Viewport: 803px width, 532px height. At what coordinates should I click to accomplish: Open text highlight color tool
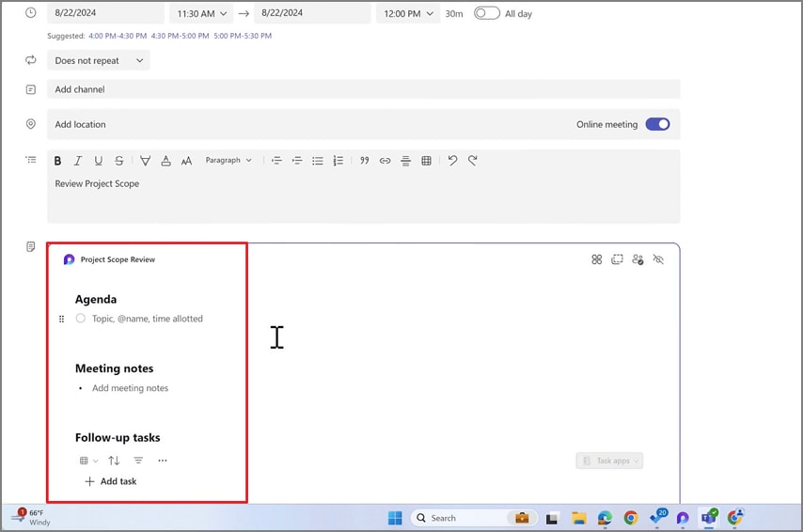(146, 161)
